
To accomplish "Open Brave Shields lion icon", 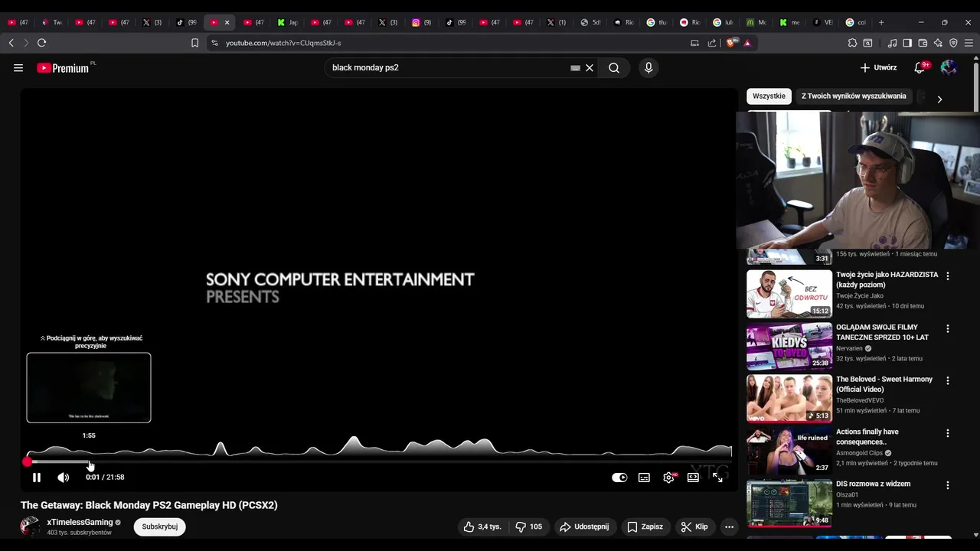I will point(730,43).
